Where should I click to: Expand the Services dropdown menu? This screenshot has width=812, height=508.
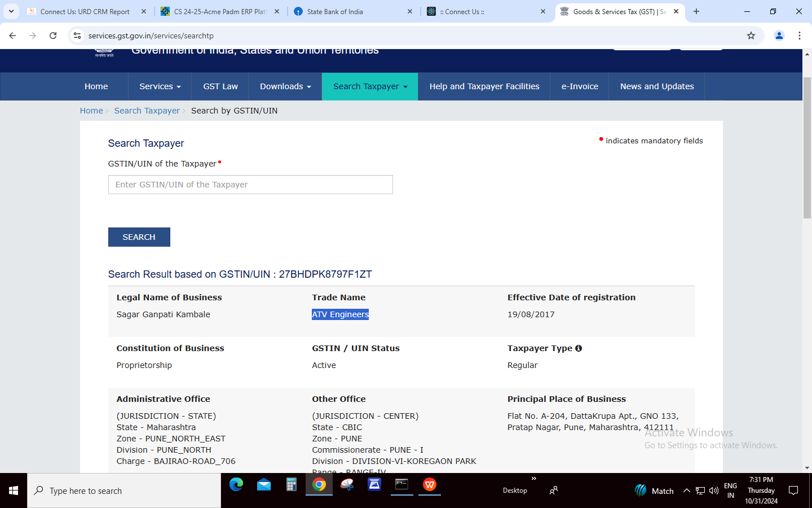click(x=160, y=86)
